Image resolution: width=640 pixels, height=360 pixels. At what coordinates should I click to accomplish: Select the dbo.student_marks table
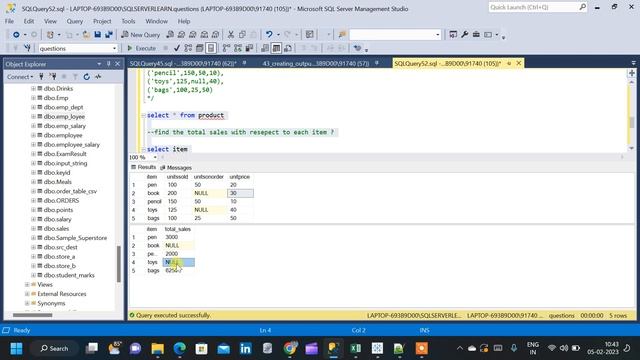(x=69, y=275)
